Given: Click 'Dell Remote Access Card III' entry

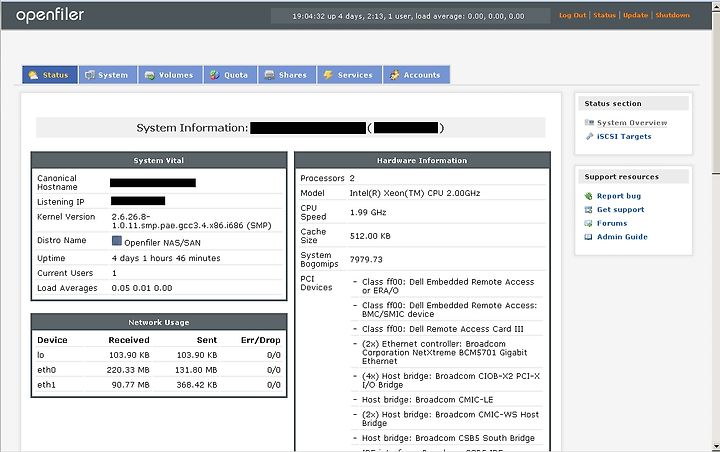Looking at the screenshot, I should tap(443, 329).
